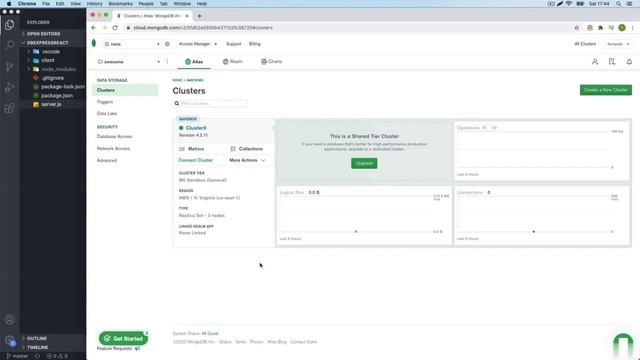
Task: Open the Chrome File menu
Action: click(46, 4)
